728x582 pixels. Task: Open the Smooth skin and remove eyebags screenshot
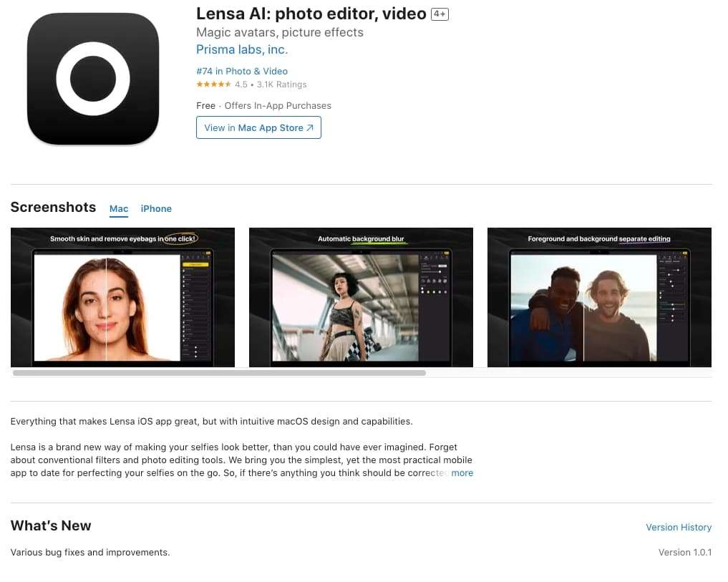coord(122,297)
